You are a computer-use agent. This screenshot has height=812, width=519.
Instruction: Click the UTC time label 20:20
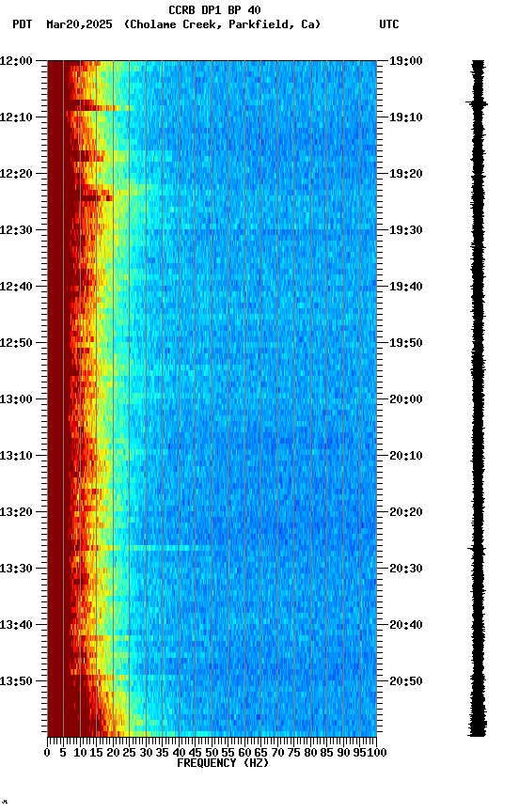point(406,512)
